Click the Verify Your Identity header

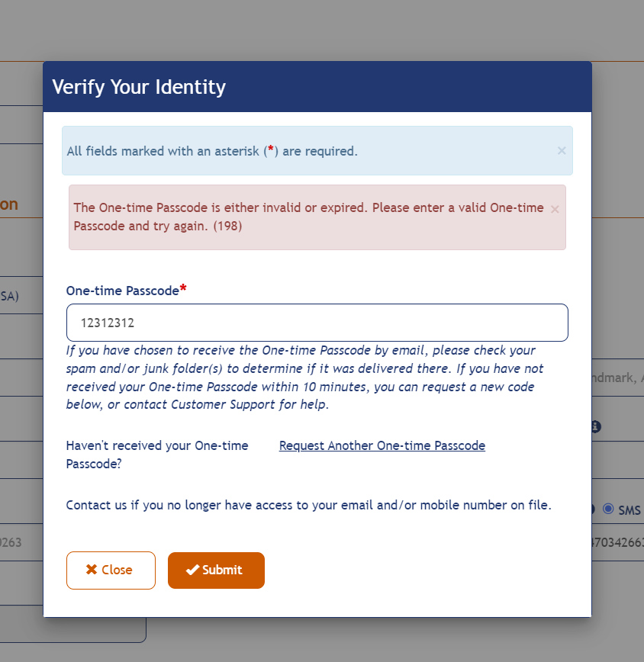[139, 87]
